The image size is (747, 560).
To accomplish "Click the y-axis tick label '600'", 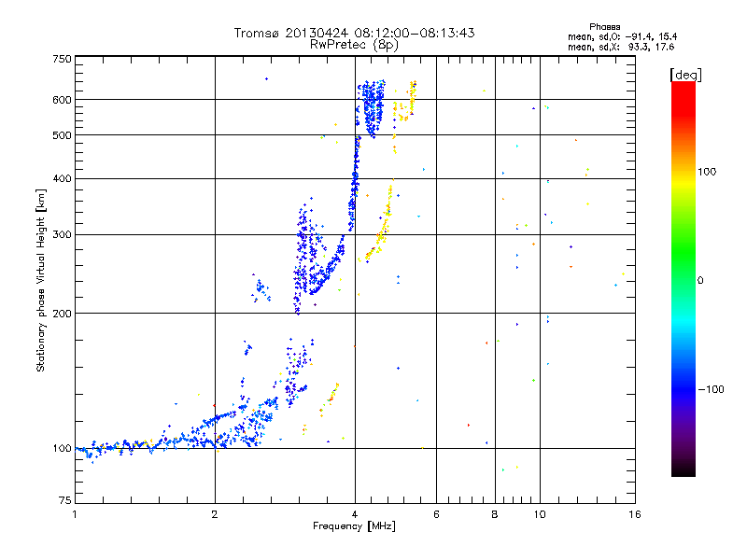I will coord(62,100).
